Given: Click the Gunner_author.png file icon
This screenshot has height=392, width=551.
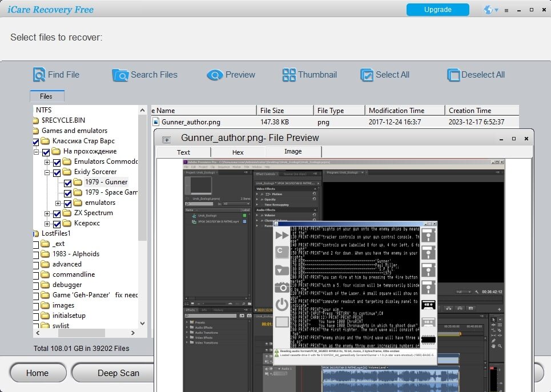Looking at the screenshot, I should [x=156, y=122].
